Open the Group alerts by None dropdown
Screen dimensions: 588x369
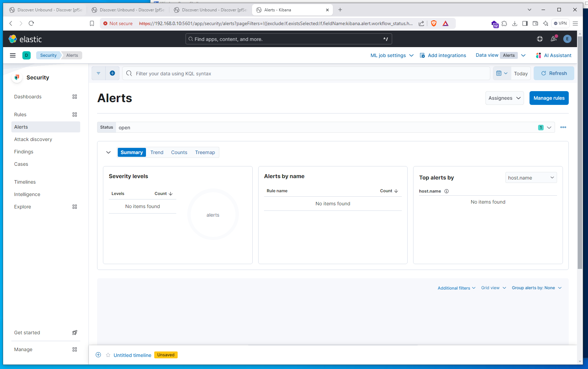537,288
